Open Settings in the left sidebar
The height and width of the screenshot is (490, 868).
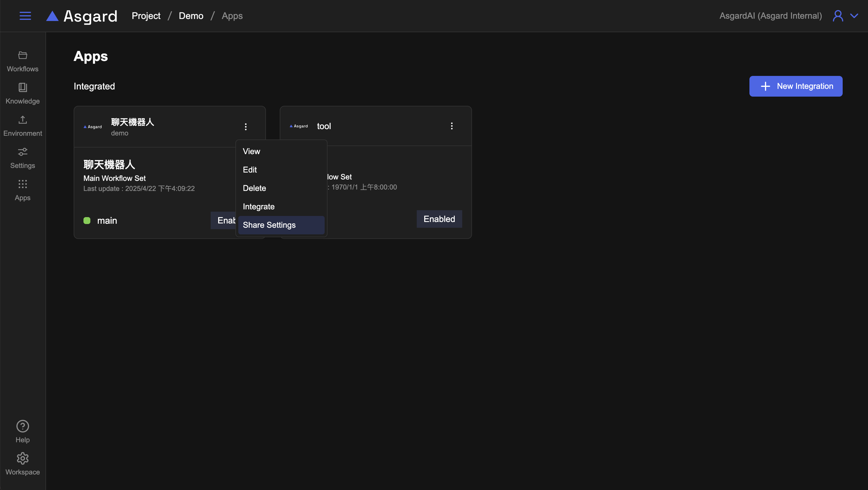click(x=22, y=158)
